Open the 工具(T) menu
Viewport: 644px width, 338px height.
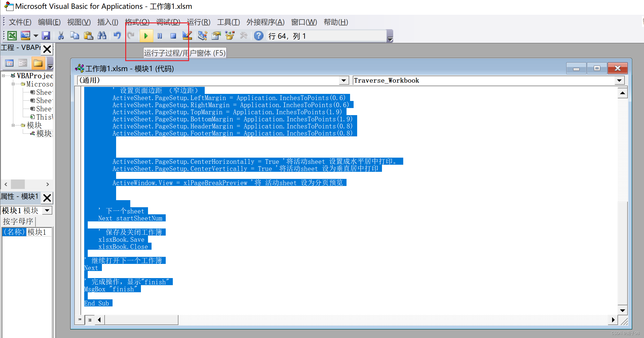coord(228,22)
